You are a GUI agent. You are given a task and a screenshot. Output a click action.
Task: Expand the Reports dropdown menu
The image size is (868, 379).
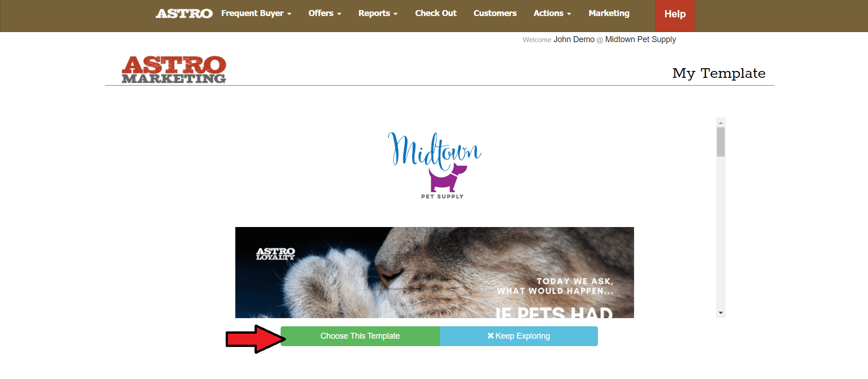tap(378, 13)
